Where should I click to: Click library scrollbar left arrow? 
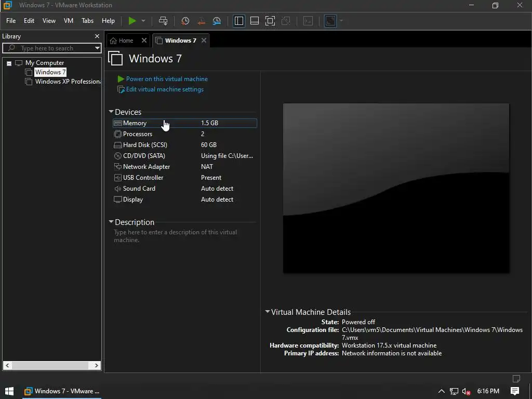click(7, 365)
